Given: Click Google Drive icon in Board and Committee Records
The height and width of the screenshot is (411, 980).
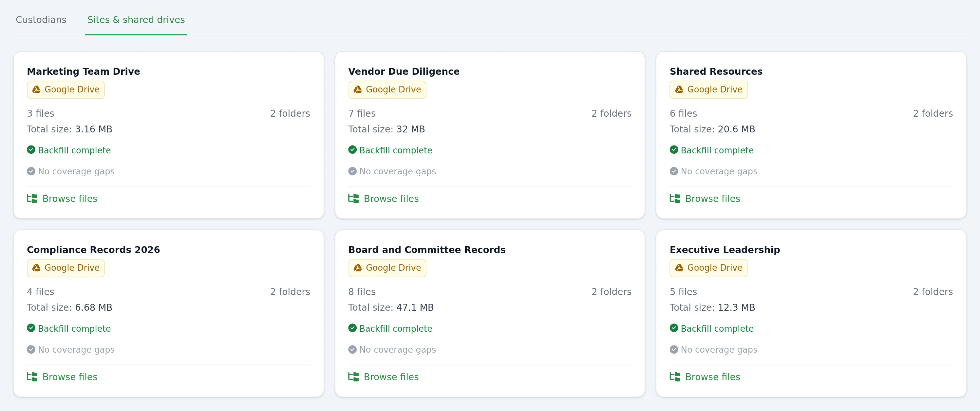Looking at the screenshot, I should point(358,268).
